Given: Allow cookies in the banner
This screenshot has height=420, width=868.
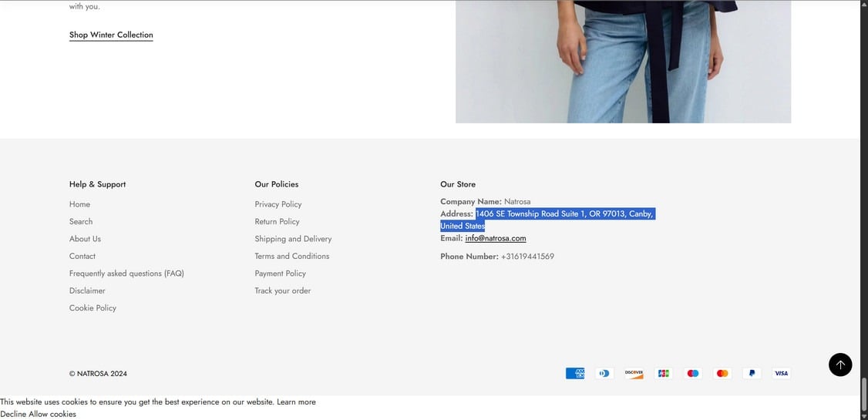Looking at the screenshot, I should (52, 414).
